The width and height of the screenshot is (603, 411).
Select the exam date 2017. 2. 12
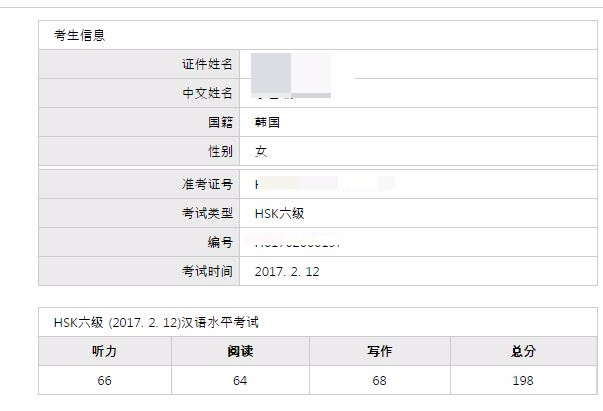(x=287, y=271)
